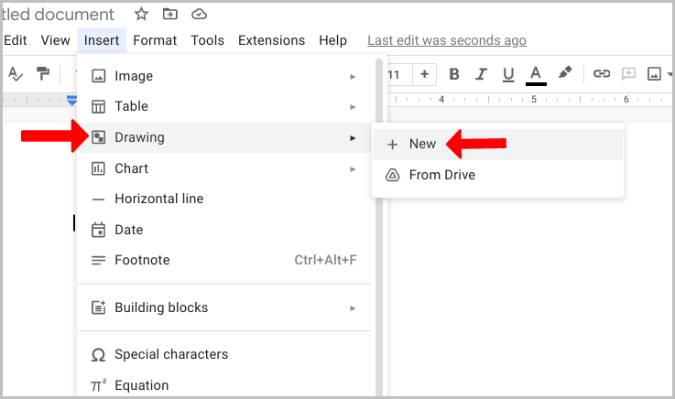Close the Insert menu
The height and width of the screenshot is (399, 675).
pyautogui.click(x=102, y=40)
